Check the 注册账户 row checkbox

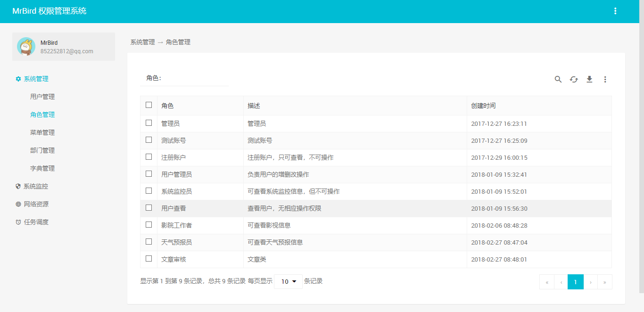tap(149, 156)
